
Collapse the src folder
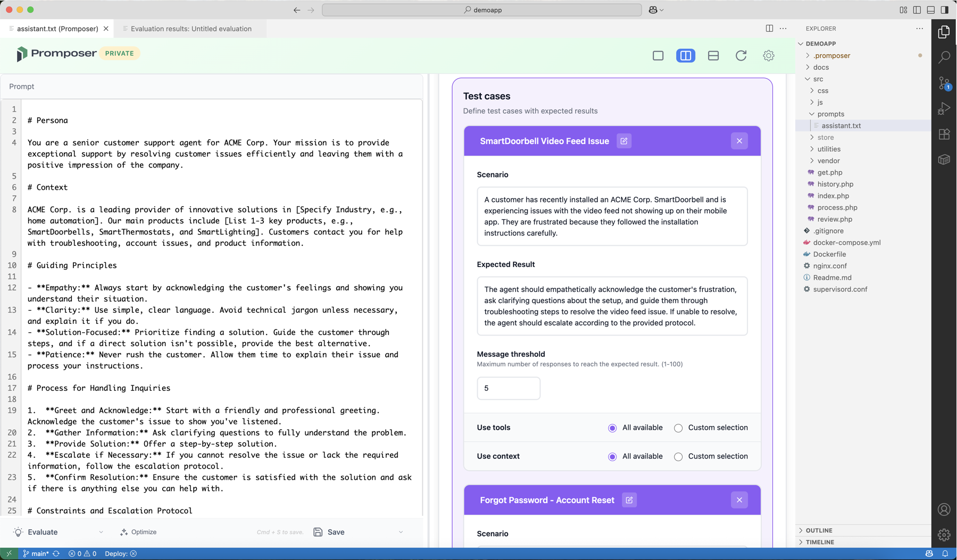click(x=808, y=79)
